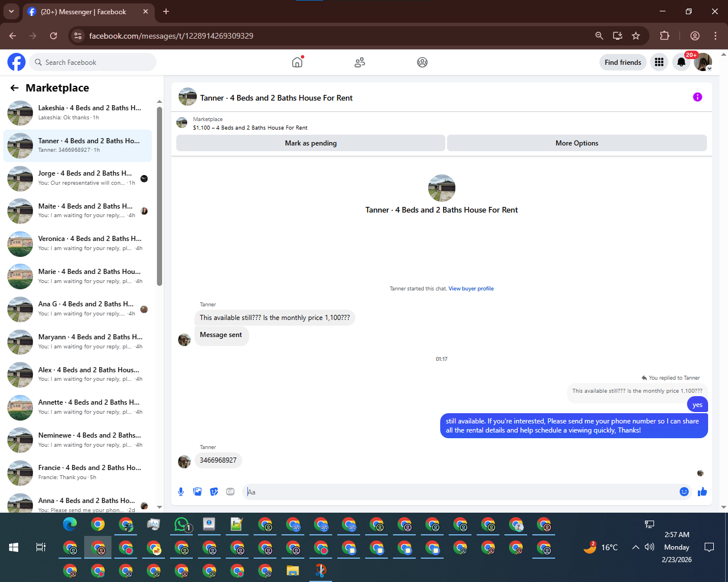Close the Messenger | Facebook tab
Image resolution: width=728 pixels, height=582 pixels.
click(x=146, y=11)
